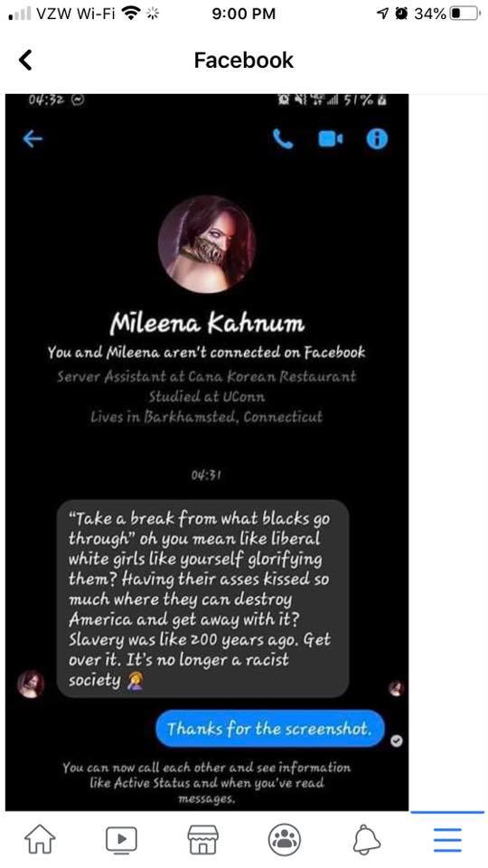The image size is (488, 868).
Task: Tap the delivered checkmark beside blue message
Action: click(x=396, y=741)
